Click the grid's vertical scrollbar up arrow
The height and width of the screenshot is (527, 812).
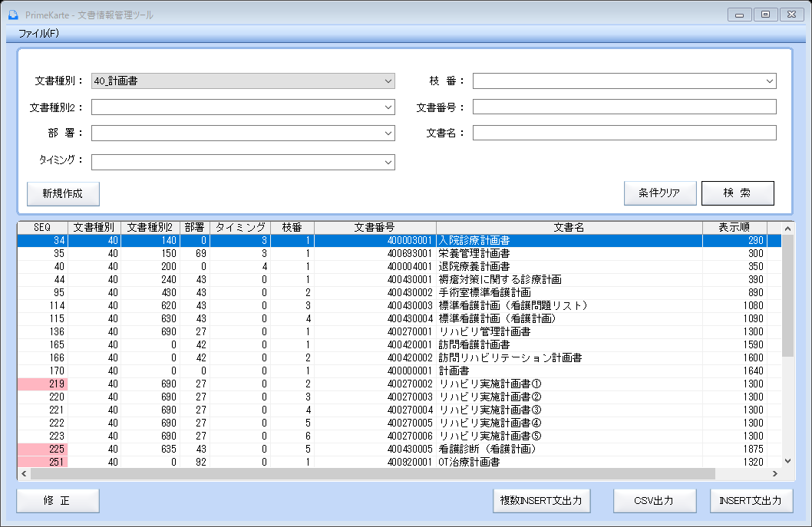coord(787,229)
